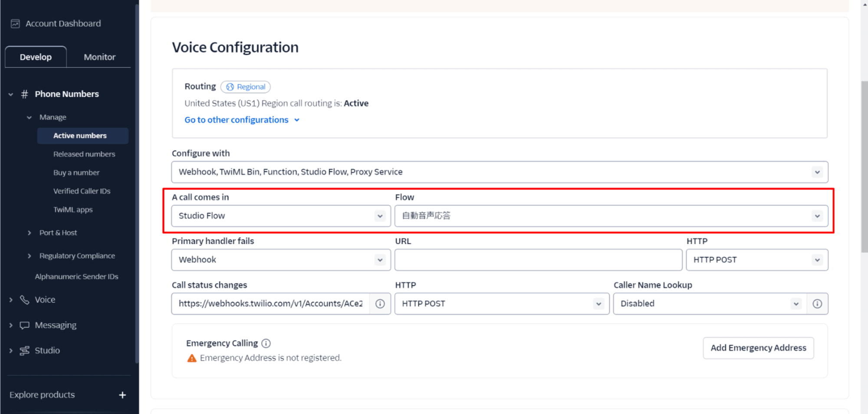868x414 pixels.
Task: Switch to the Monitor tab
Action: (99, 57)
